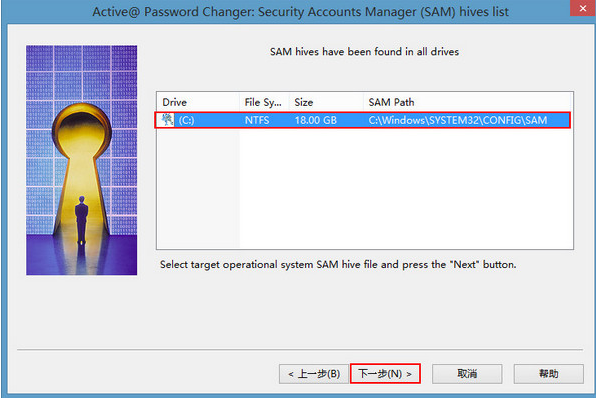Click the man silhouette in keyhole picture
This screenshot has height=398, width=596.
click(x=81, y=219)
